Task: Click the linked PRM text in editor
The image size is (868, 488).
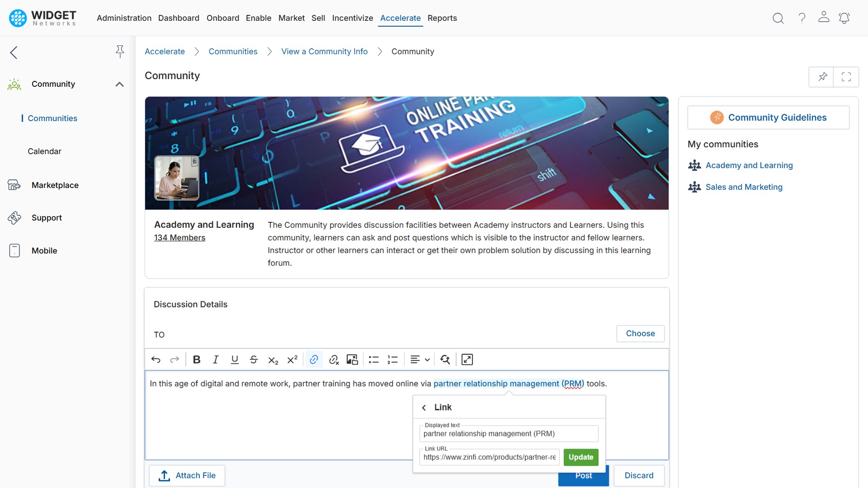Action: pyautogui.click(x=509, y=384)
